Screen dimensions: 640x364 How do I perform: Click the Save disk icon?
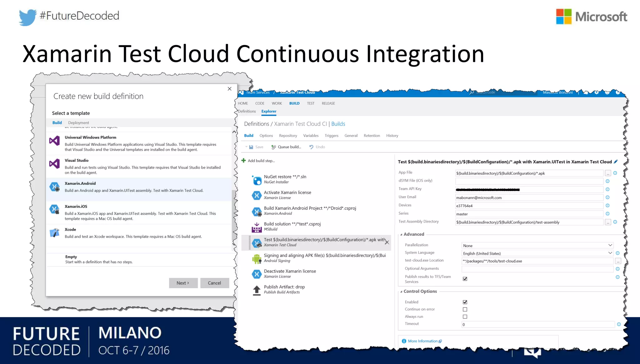[x=251, y=147]
